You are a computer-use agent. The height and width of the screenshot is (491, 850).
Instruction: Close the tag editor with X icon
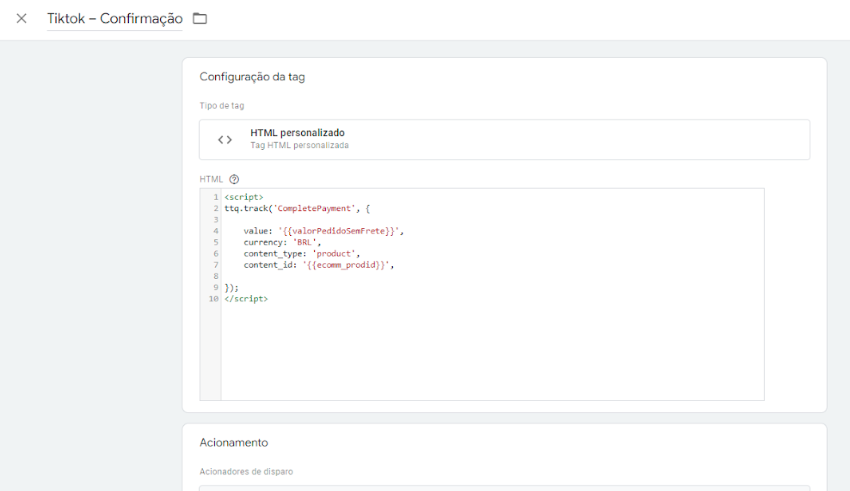[x=21, y=18]
